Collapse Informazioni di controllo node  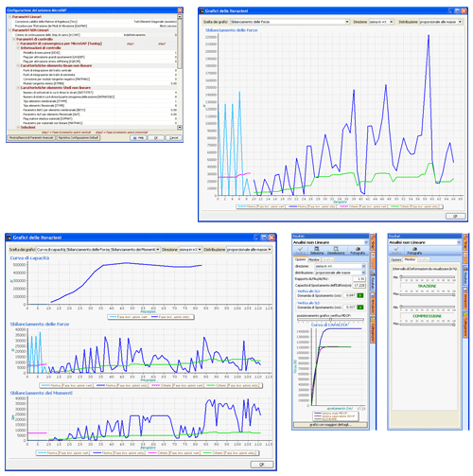click(x=18, y=48)
